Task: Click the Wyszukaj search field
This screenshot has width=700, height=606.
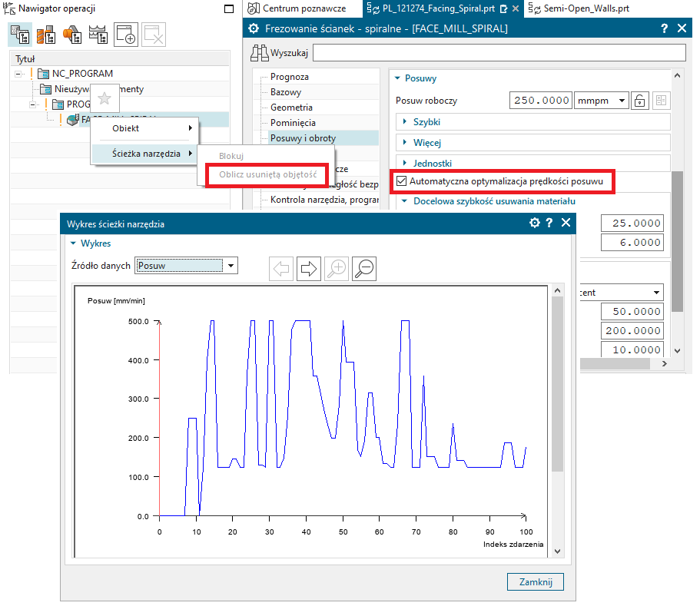Action: (x=499, y=53)
